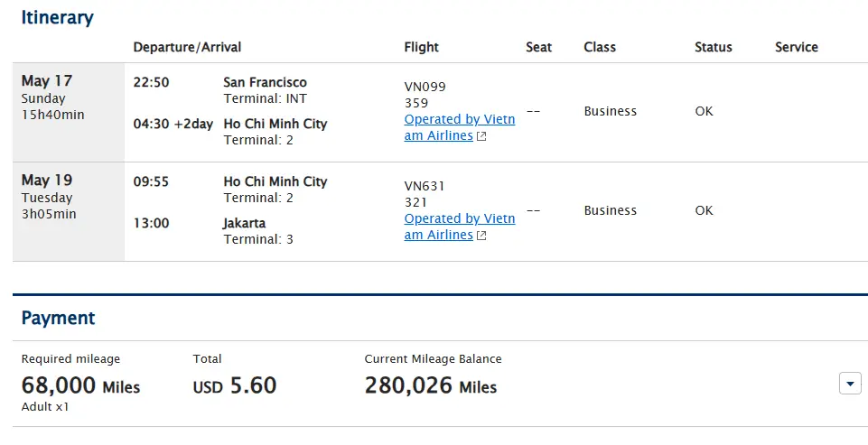Click the Departure/Arrival column header
Viewport: 868px width, 445px height.
(x=187, y=47)
